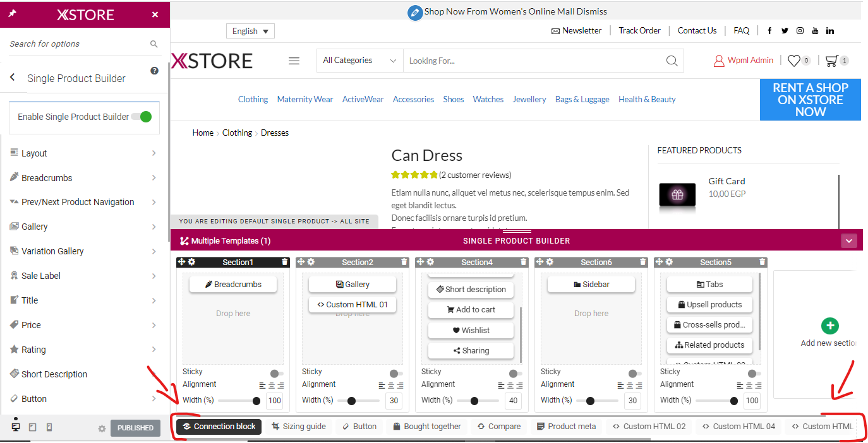Click the move handle of Section4
Screen dimensions: 868x443
click(x=421, y=262)
